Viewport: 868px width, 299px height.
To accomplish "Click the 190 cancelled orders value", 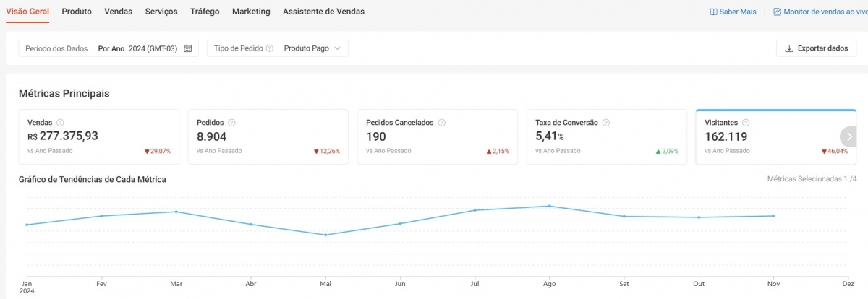I will click(x=376, y=136).
